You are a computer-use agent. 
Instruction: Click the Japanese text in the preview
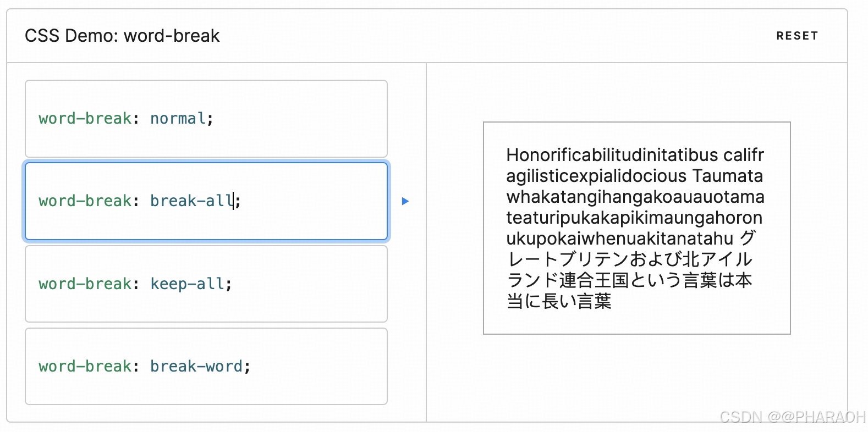[x=627, y=280]
